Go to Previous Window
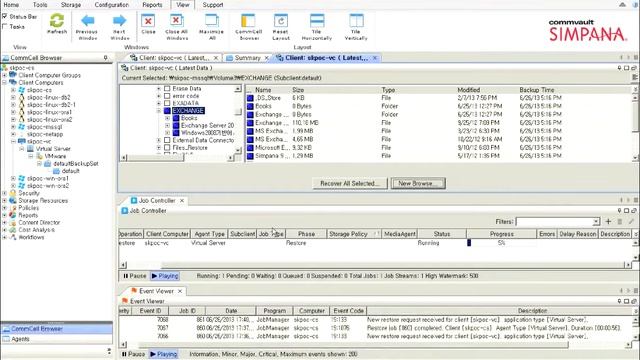Image resolution: width=640 pixels, height=360 pixels. 87,20
